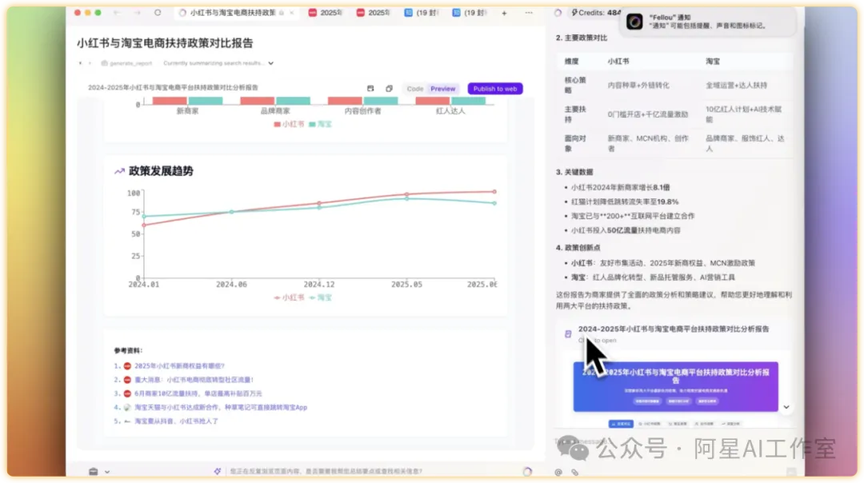Screen dimensions: 864x483
Task: Switch the report view to Preview
Action: coord(443,89)
